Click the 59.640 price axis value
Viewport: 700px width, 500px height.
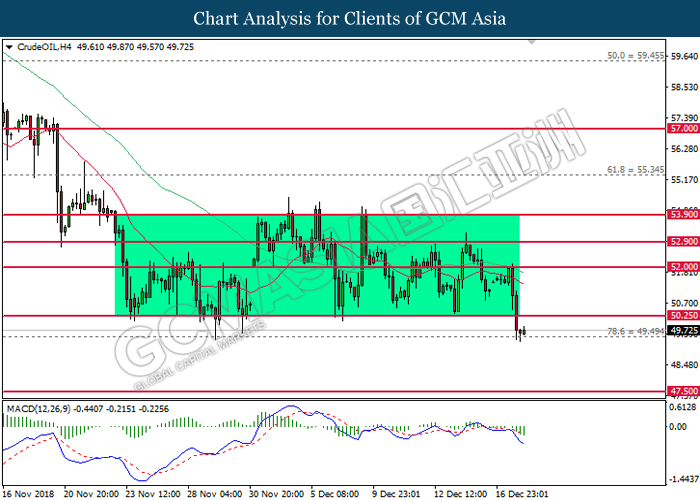[x=684, y=56]
